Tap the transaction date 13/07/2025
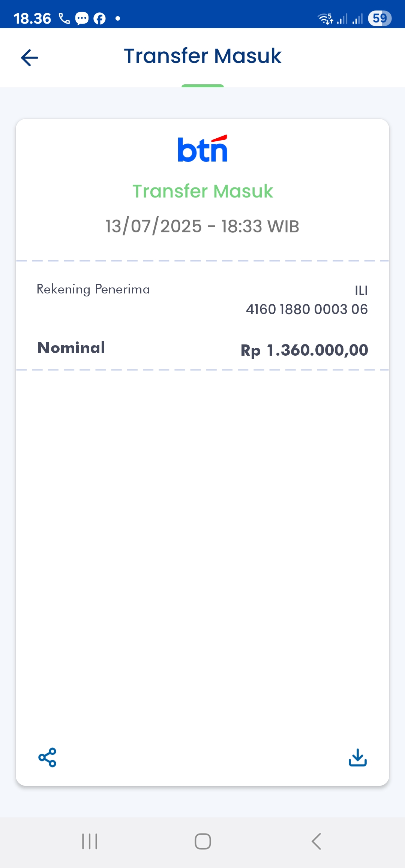The image size is (405, 868). tap(154, 226)
